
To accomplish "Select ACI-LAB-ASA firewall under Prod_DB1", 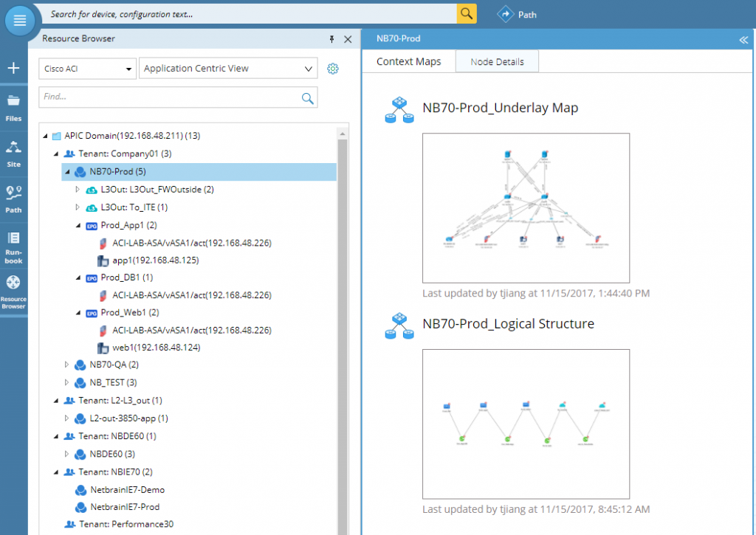I will point(191,295).
